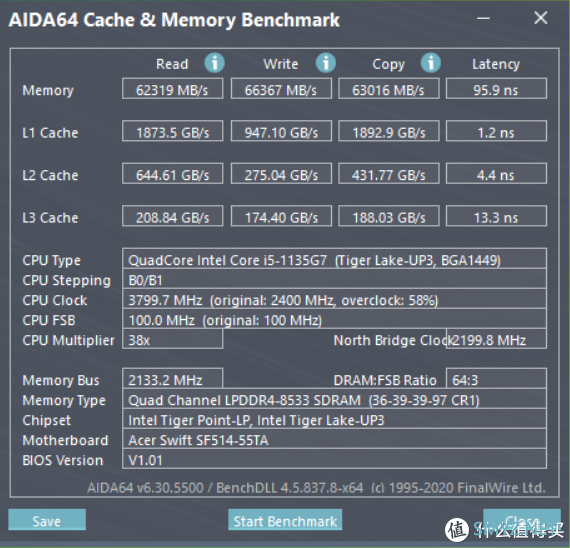Image resolution: width=570 pixels, height=548 pixels.
Task: Click the CPU Type information field
Action: [334, 259]
